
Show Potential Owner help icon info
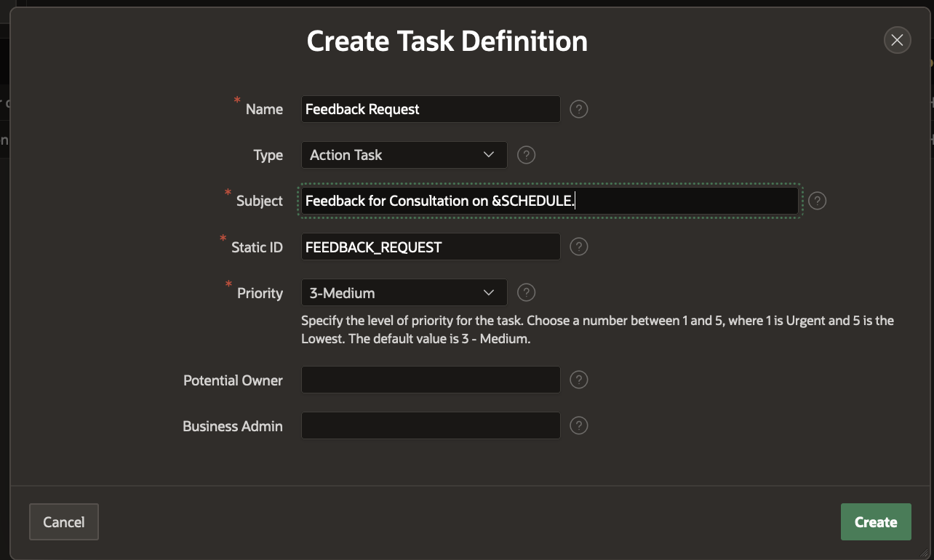point(578,380)
